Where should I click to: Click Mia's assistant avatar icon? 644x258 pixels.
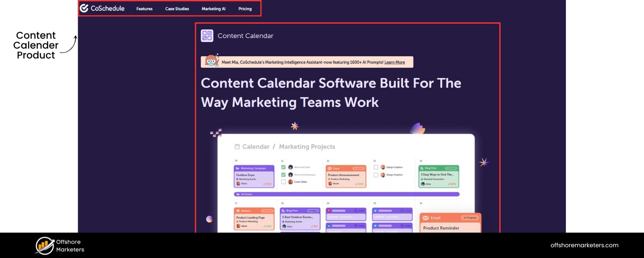pyautogui.click(x=212, y=61)
